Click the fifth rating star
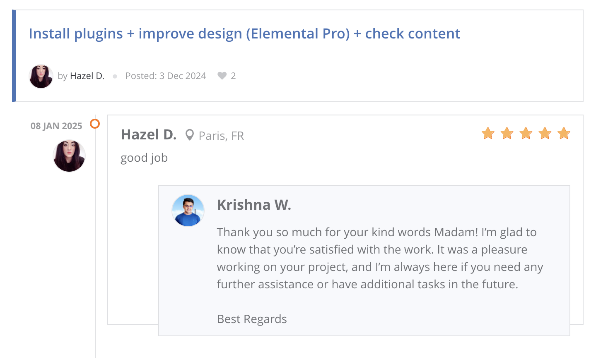Image resolution: width=608 pixels, height=364 pixels. point(564,134)
